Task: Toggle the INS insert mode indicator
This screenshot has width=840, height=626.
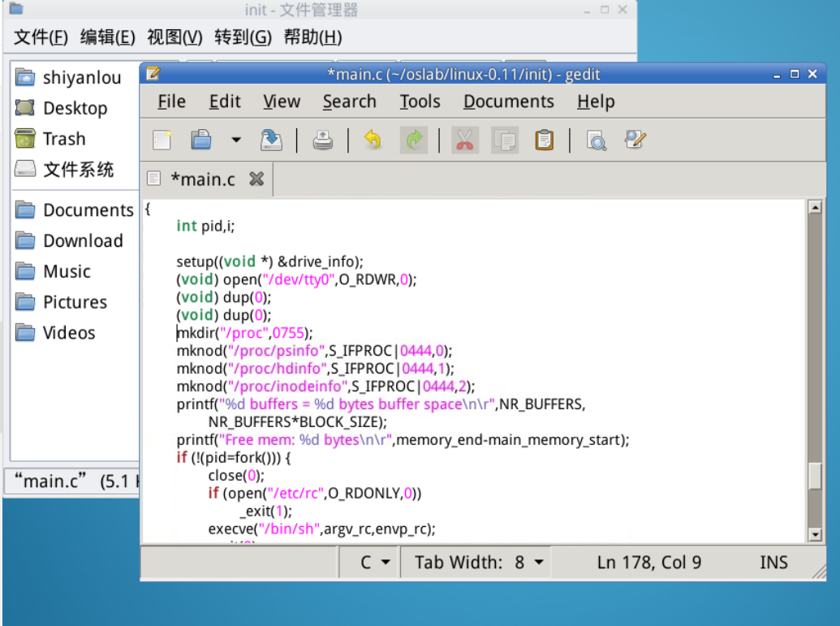Action: point(773,562)
